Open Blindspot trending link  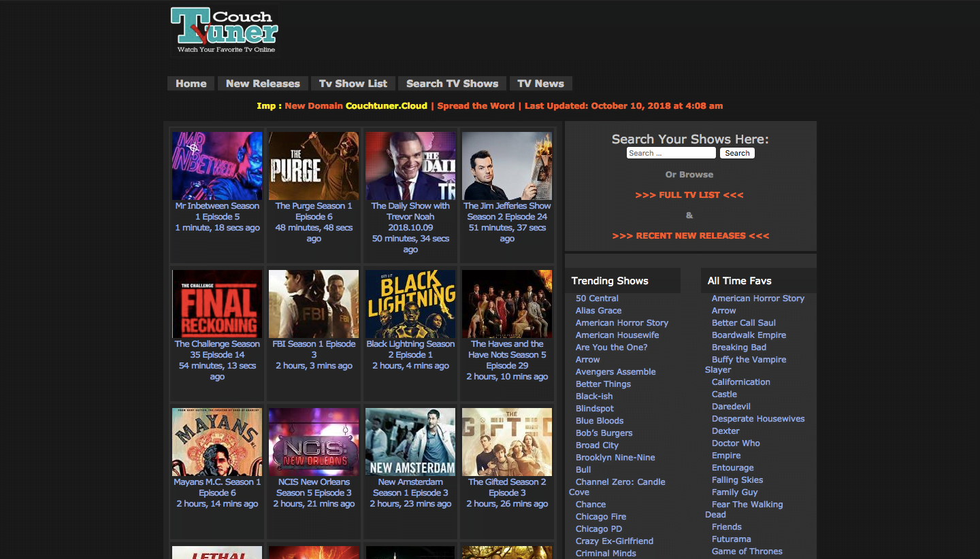(595, 409)
